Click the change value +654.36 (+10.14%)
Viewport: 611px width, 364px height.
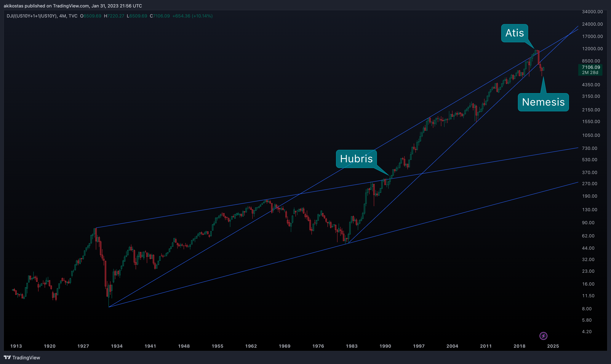[192, 16]
